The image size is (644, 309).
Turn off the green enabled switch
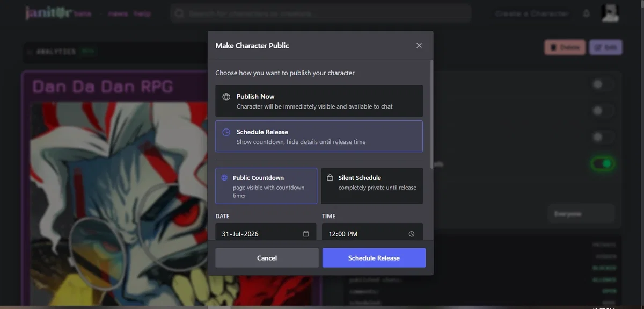pyautogui.click(x=602, y=163)
